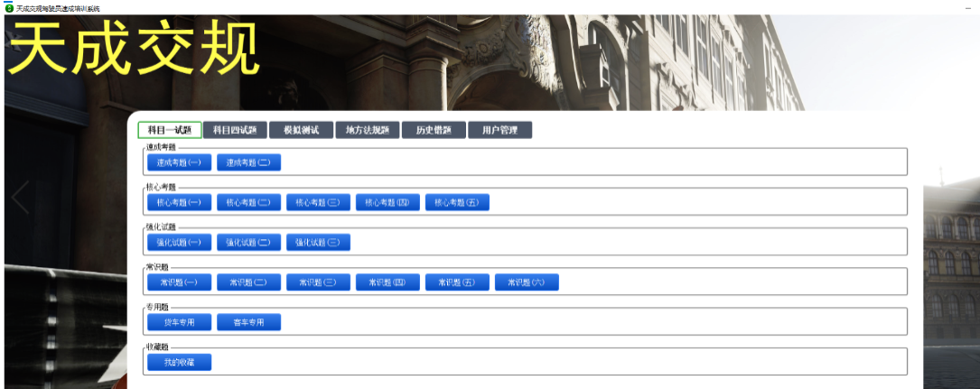Open the 模拟测试 tab
The image size is (980, 389).
pyautogui.click(x=302, y=130)
